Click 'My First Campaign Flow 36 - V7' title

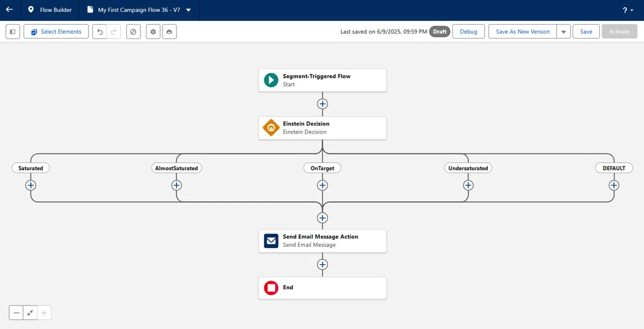tap(139, 10)
